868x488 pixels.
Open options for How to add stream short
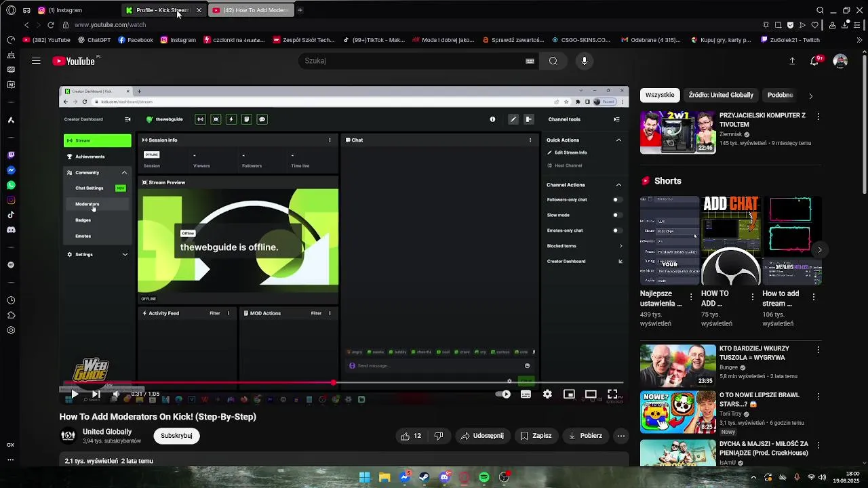(x=814, y=297)
